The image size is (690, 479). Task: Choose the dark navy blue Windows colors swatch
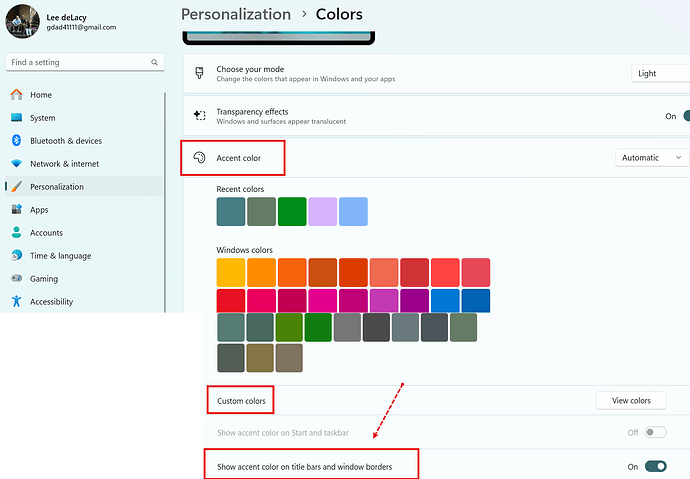(x=476, y=301)
